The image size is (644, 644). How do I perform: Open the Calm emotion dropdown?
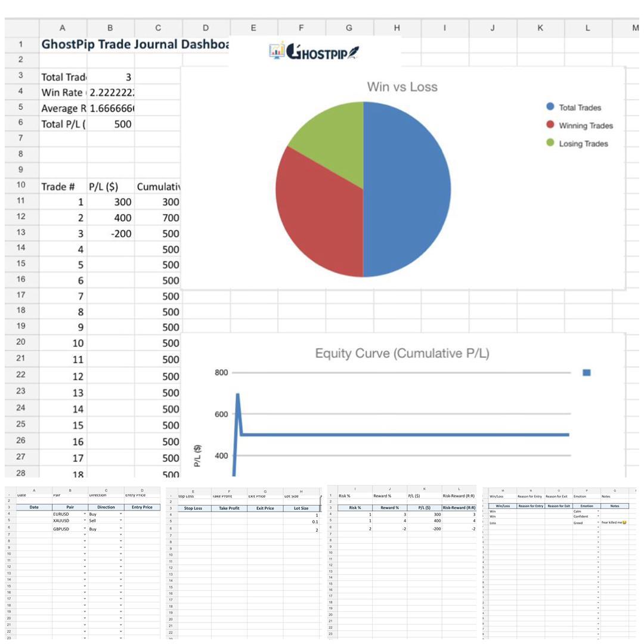[x=597, y=511]
